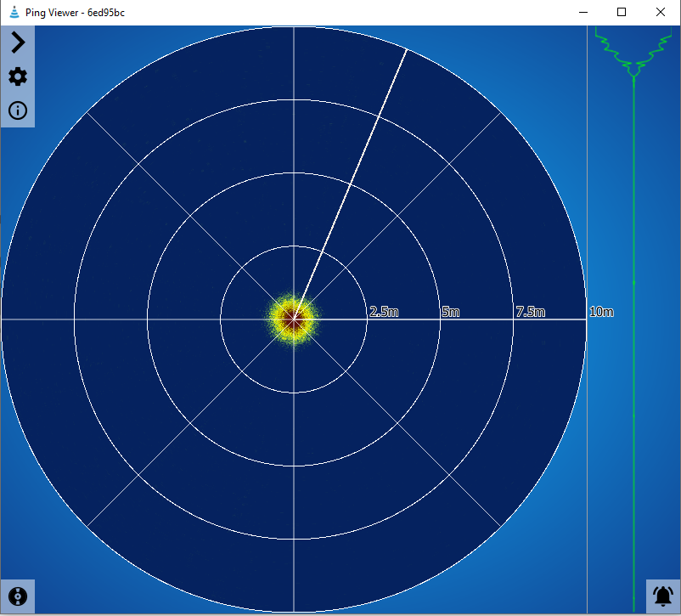
Task: Open the replay data icon at bottom left
Action: point(17,596)
